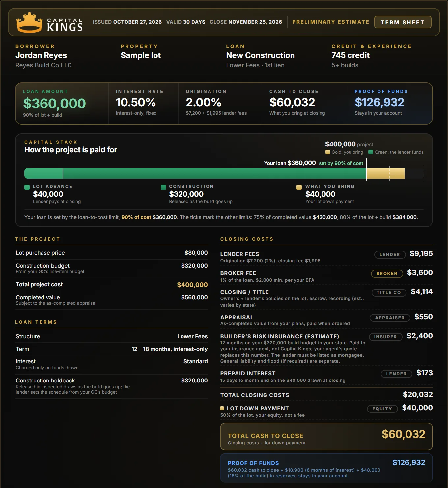Click the green Construction square marker
The height and width of the screenshot is (488, 448).
(x=163, y=187)
